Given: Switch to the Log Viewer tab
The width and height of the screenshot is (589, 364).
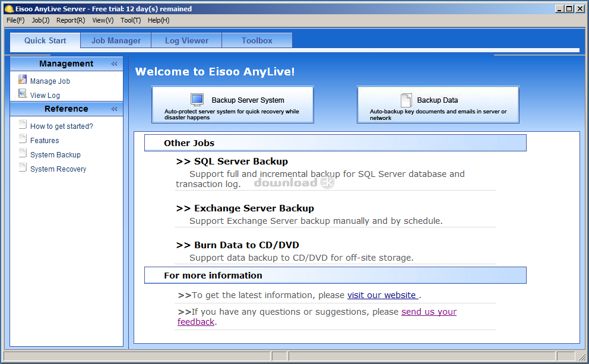Looking at the screenshot, I should 186,40.
